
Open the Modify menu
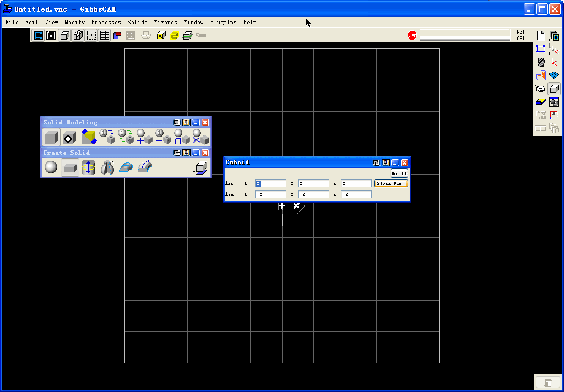(x=74, y=22)
